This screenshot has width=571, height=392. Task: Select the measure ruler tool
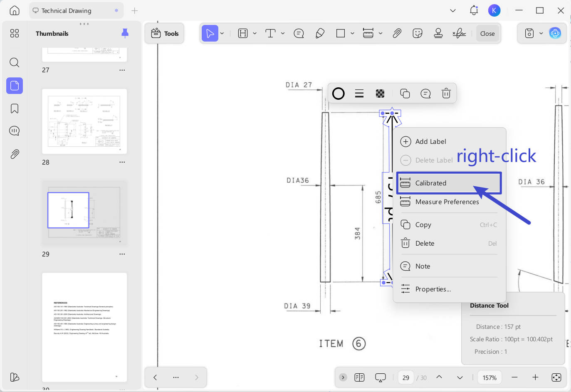(368, 33)
